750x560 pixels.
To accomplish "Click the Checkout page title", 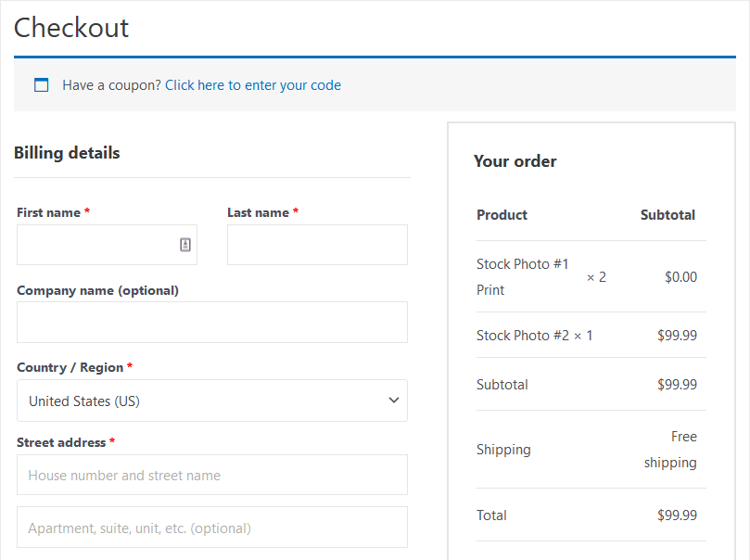I will pos(71,28).
